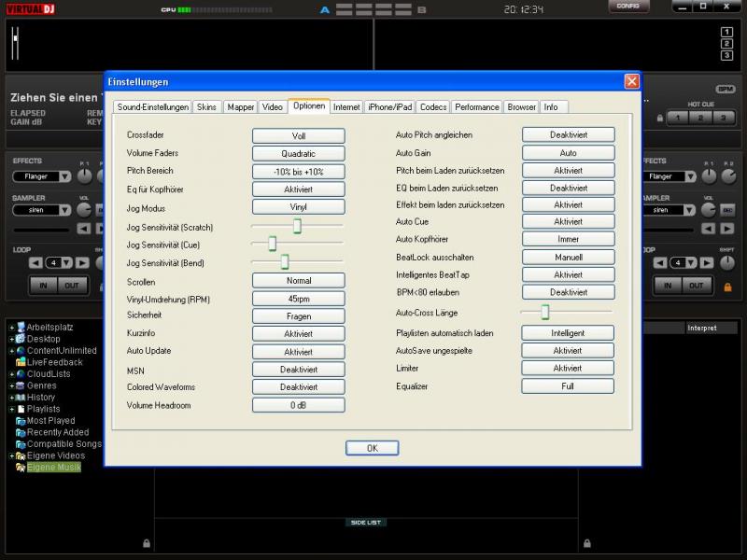This screenshot has width=747, height=560.
Task: Click the Most Played folder icon
Action: pos(20,421)
